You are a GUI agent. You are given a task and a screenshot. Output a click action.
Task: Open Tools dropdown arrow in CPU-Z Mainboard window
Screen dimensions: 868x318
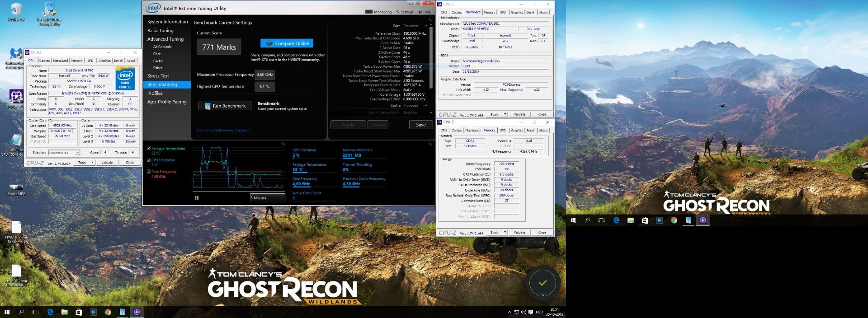pos(505,114)
